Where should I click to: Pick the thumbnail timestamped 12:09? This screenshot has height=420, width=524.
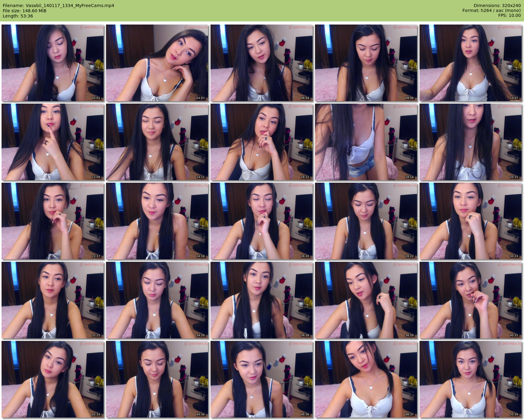click(53, 142)
